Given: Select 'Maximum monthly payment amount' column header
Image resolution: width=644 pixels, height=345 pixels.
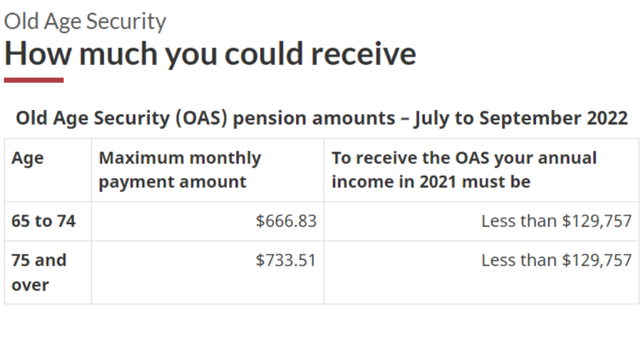Looking at the screenshot, I should coord(180,170).
